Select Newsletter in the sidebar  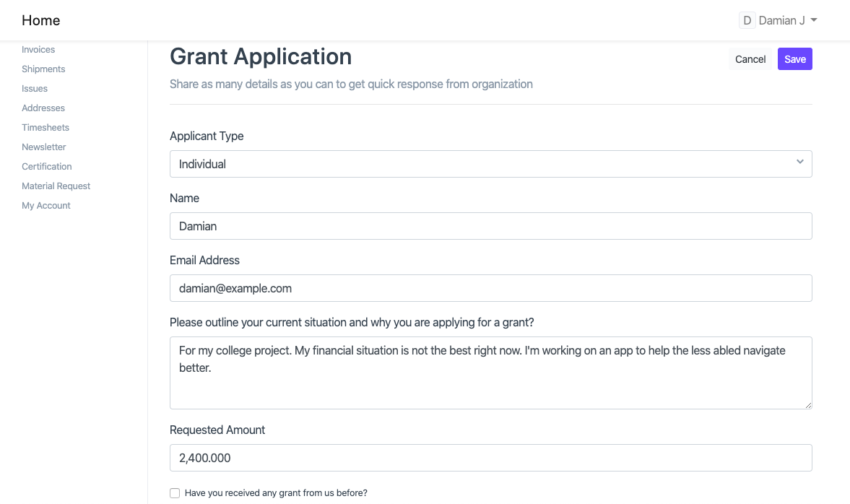pyautogui.click(x=44, y=147)
